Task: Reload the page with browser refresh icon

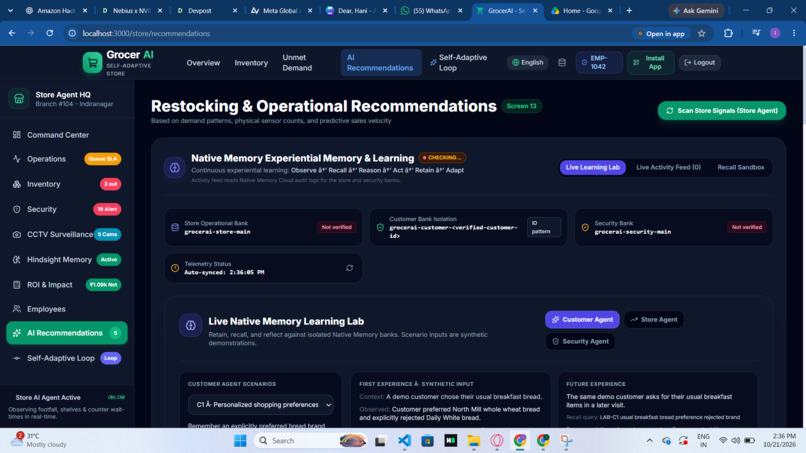Action: (x=49, y=33)
